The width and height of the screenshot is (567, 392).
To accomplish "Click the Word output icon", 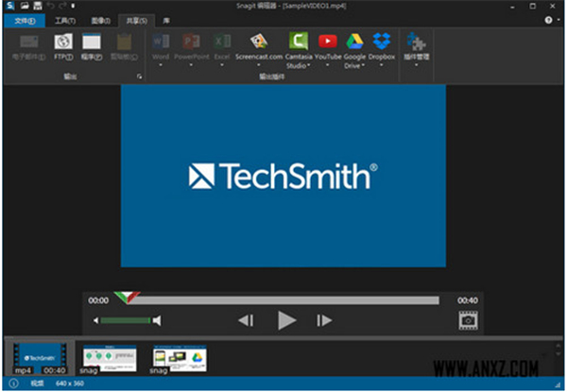I will [161, 42].
